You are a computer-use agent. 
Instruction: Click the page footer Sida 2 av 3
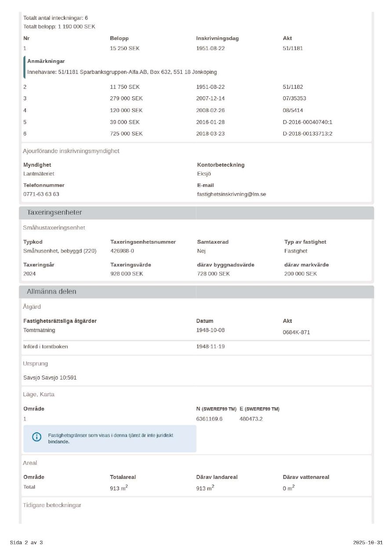click(x=26, y=543)
